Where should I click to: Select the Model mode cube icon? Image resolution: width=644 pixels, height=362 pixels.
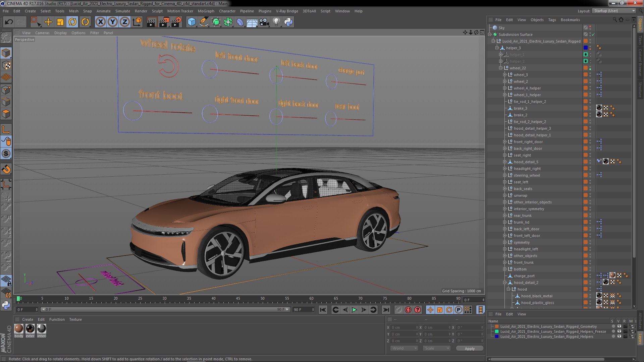pos(6,53)
